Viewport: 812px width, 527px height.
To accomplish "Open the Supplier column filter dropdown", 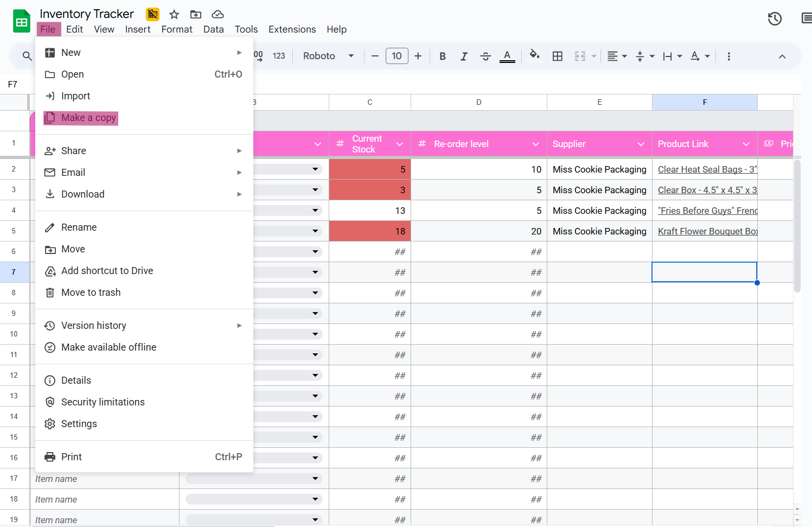I will tap(641, 144).
